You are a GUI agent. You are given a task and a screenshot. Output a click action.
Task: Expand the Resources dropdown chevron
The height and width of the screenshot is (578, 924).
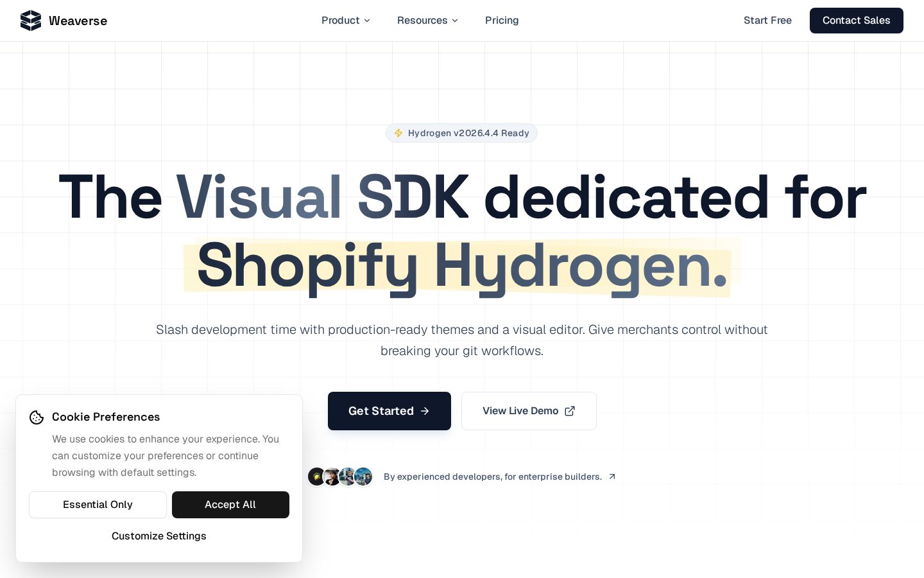point(455,21)
